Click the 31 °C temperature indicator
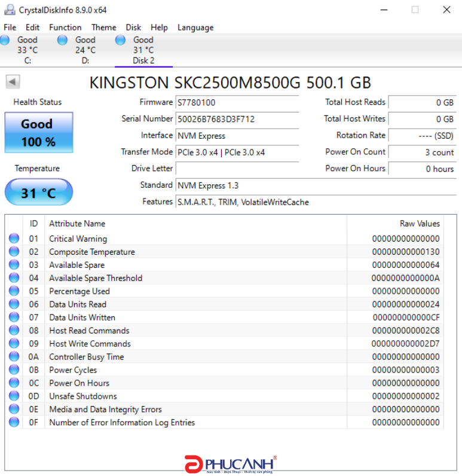This screenshot has height=476, width=462. [38, 193]
